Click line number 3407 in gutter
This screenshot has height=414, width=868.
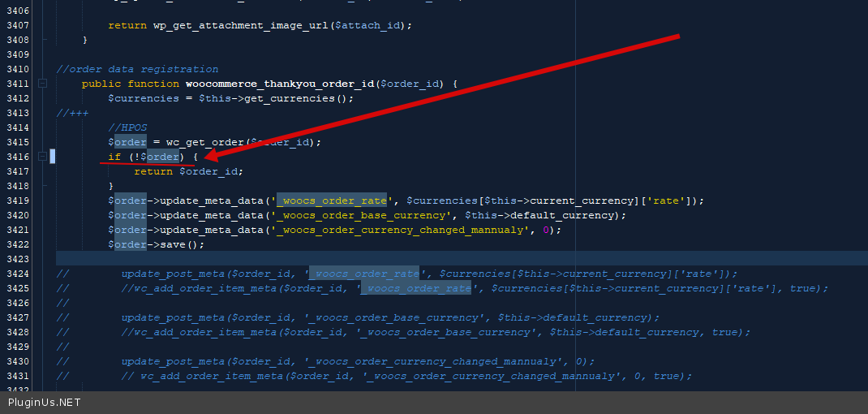[17, 25]
